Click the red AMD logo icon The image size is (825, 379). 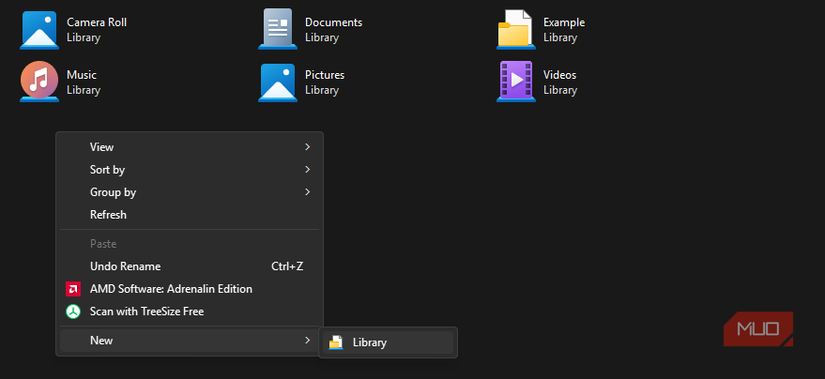73,289
